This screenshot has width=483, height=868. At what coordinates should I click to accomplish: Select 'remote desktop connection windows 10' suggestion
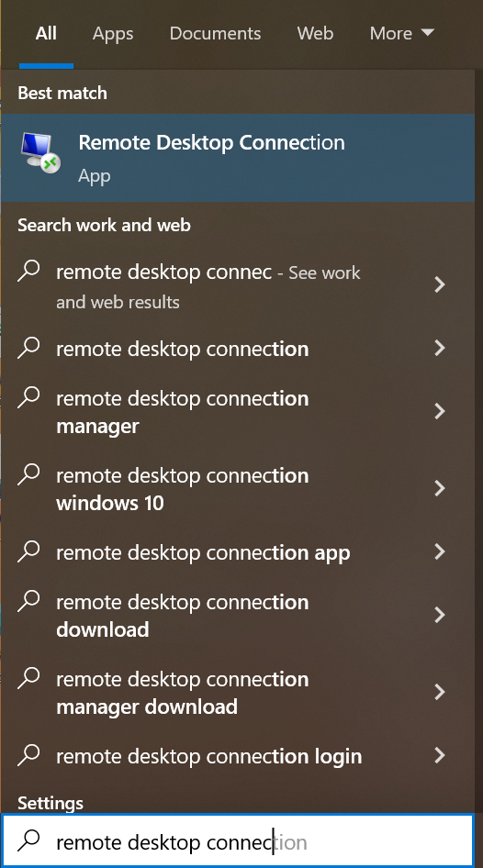pos(238,489)
